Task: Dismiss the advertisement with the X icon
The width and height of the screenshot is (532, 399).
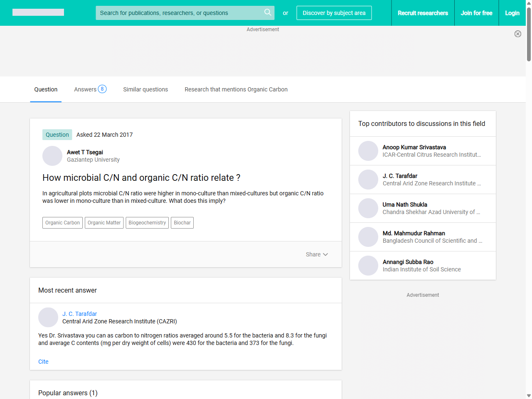Action: tap(518, 34)
